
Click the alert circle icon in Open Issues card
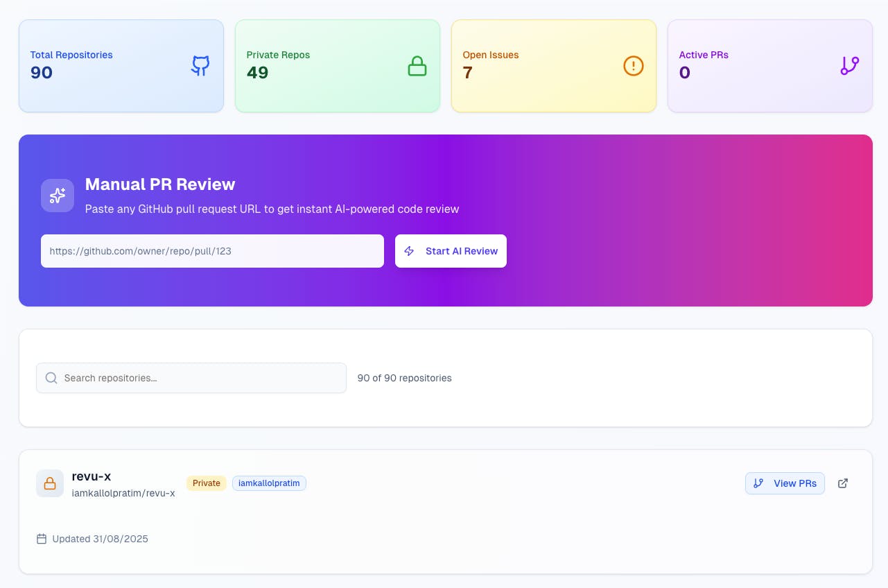(x=634, y=66)
